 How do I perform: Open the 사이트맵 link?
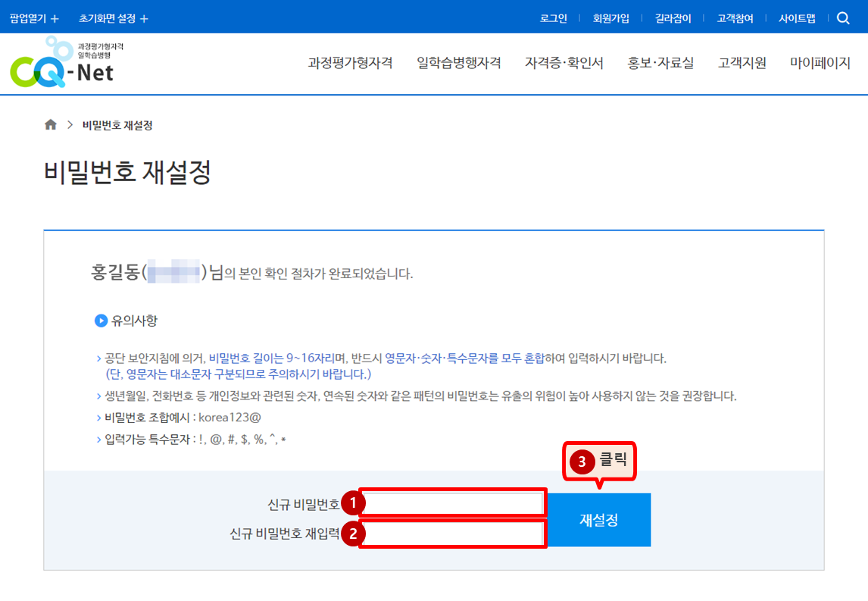pos(797,18)
